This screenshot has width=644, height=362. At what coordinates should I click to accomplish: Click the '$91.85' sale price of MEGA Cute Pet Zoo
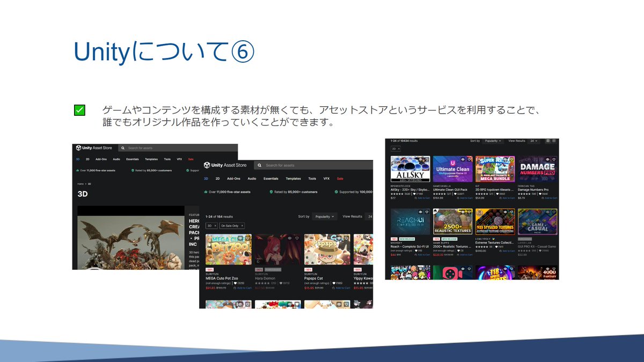[210, 288]
